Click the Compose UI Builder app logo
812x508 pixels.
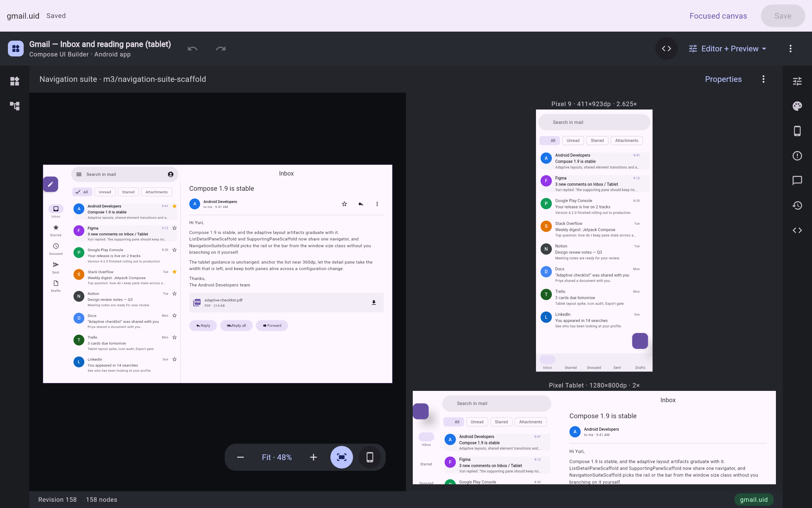[x=16, y=48]
